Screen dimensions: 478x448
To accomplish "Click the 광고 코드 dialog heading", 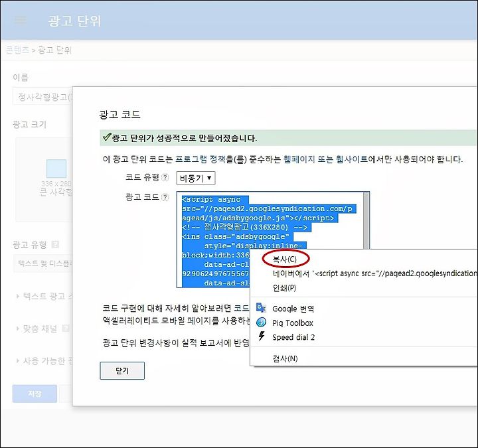I will 119,115.
